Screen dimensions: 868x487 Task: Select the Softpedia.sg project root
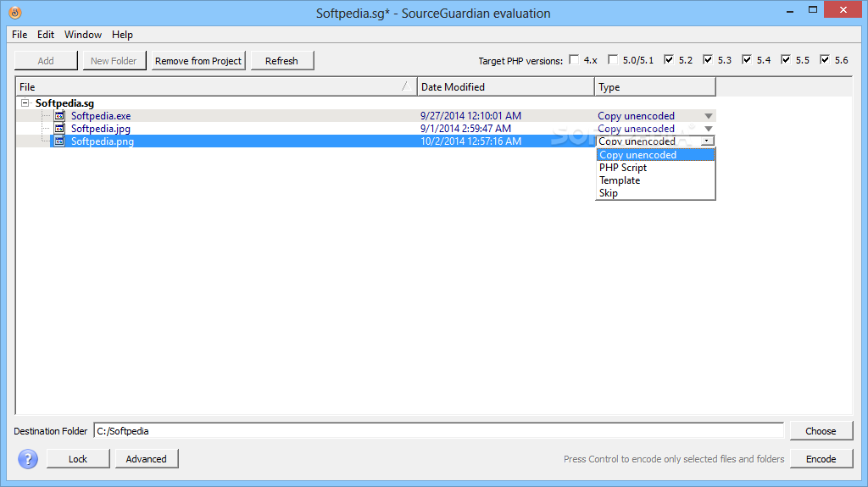point(64,103)
